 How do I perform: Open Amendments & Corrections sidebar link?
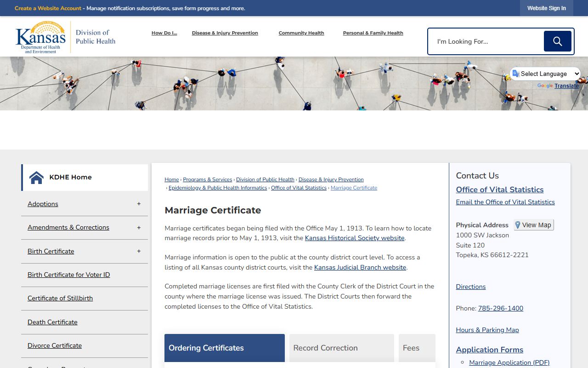(68, 227)
